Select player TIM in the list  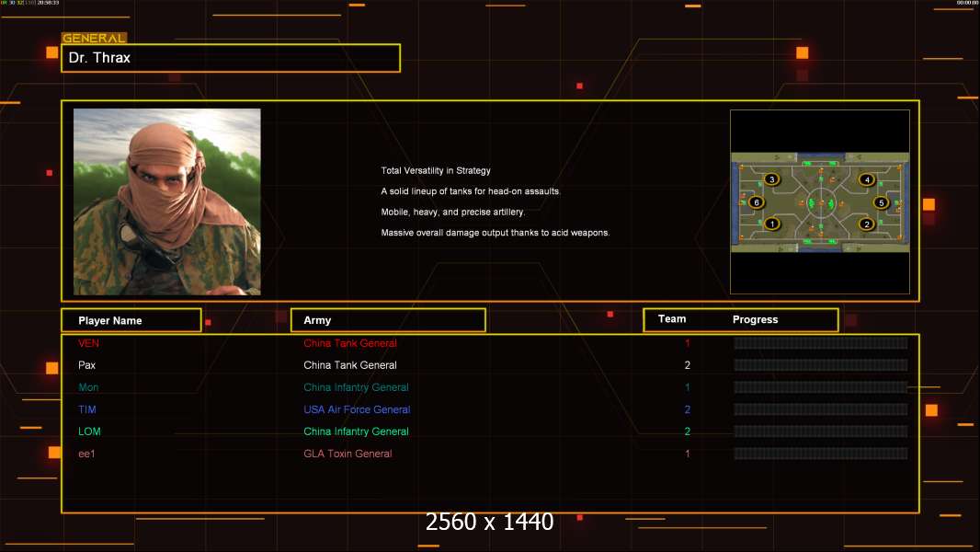click(86, 409)
